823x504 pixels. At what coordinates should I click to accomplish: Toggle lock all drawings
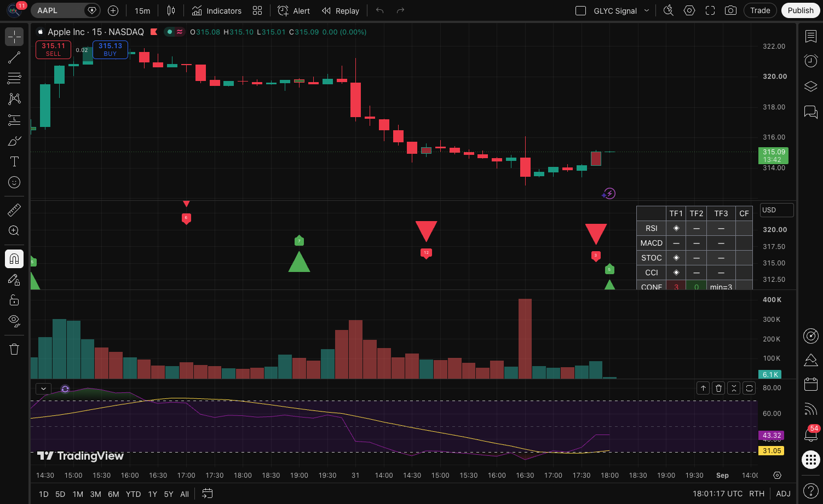(x=14, y=300)
